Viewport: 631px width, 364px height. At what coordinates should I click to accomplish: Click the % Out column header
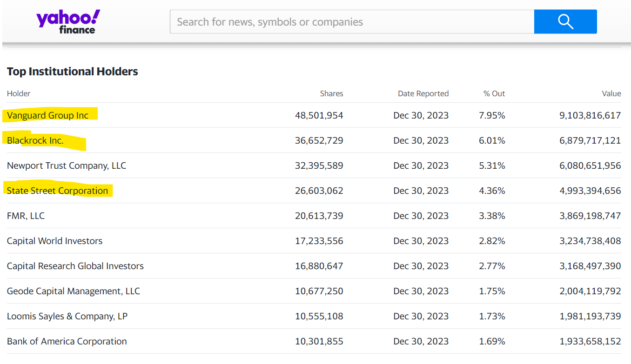[494, 93]
